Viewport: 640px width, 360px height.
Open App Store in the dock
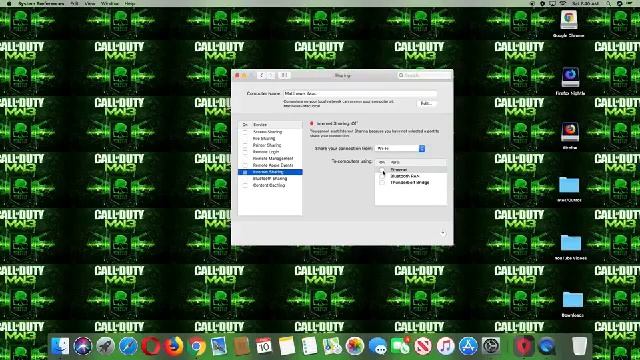(x=469, y=346)
